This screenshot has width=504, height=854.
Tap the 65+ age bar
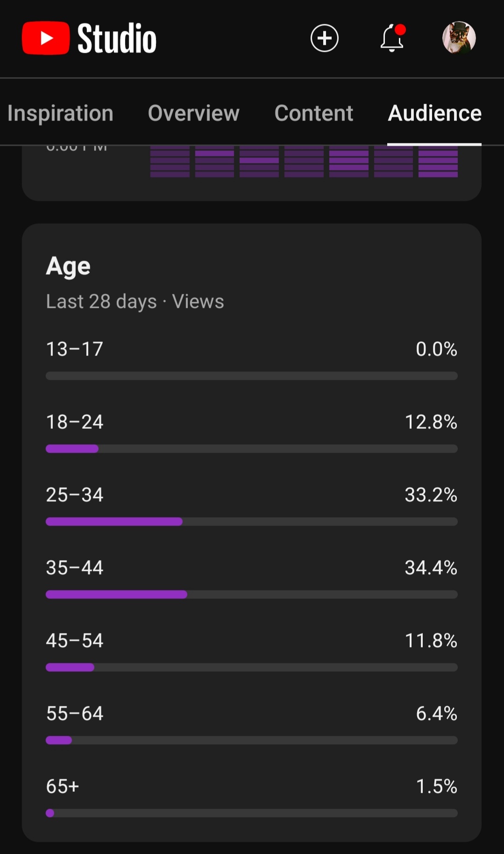251,813
